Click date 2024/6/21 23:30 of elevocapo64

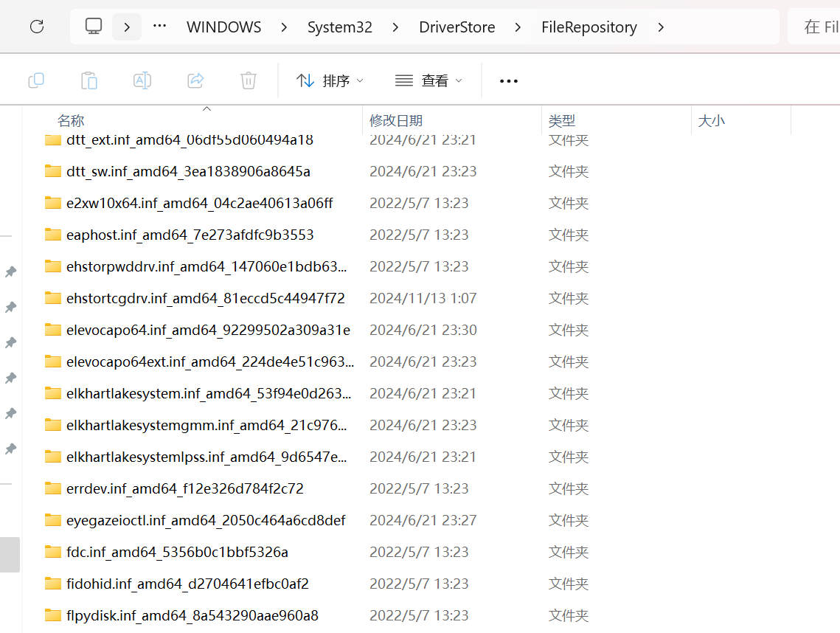(x=423, y=330)
